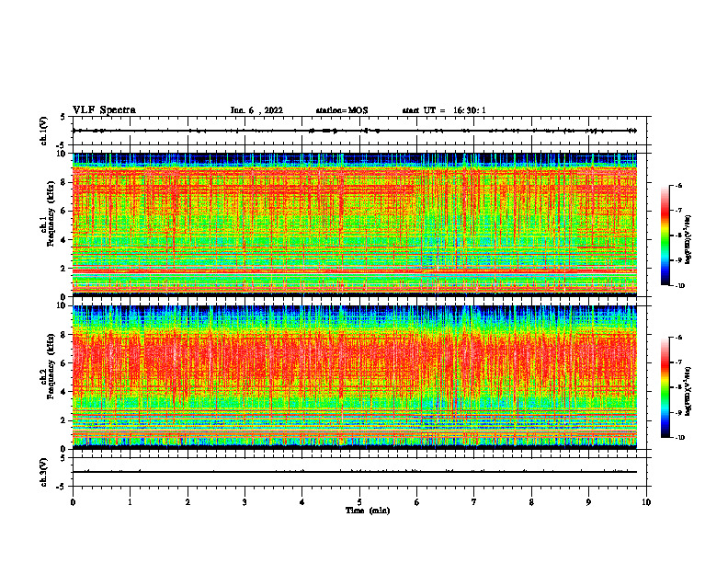This screenshot has width=728, height=563.
Task: Click the ch.1 spectrogram panel
Action: (355, 224)
